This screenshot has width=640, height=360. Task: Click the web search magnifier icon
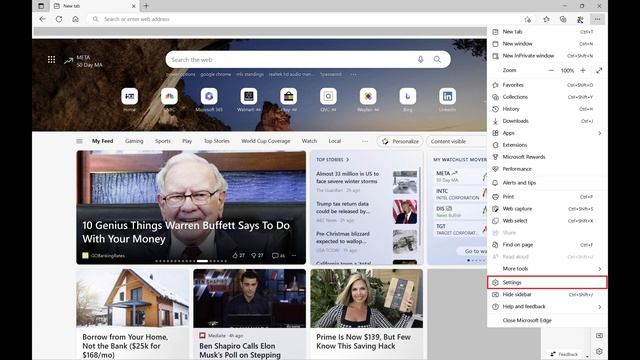(x=437, y=60)
